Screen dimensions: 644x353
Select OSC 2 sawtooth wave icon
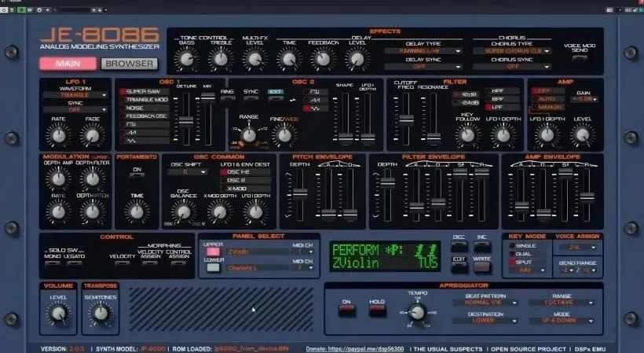pos(316,100)
